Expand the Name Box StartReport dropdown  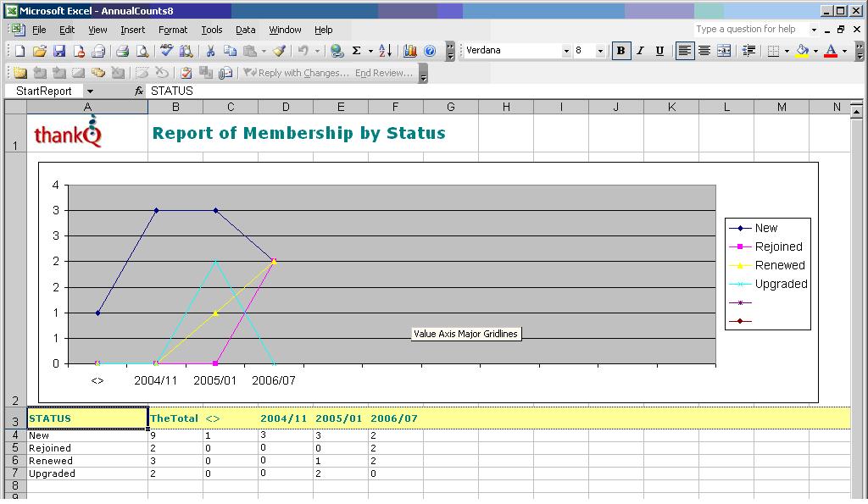coord(90,91)
